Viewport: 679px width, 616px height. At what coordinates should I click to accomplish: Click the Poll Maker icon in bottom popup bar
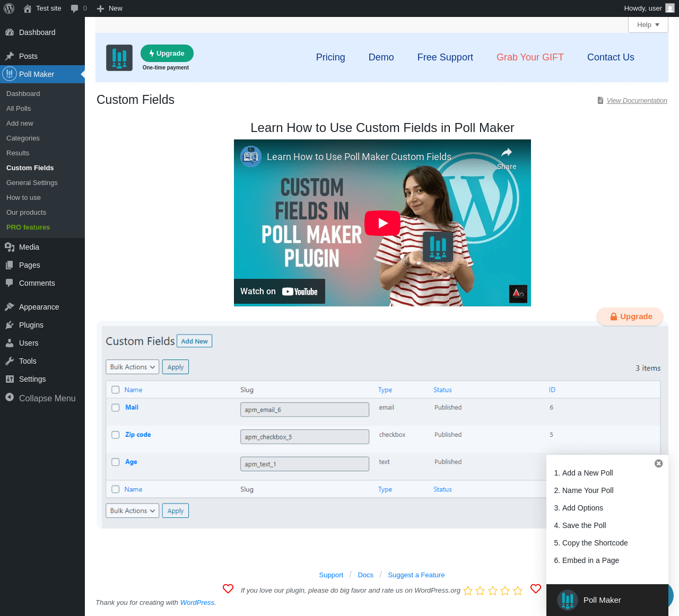click(568, 600)
